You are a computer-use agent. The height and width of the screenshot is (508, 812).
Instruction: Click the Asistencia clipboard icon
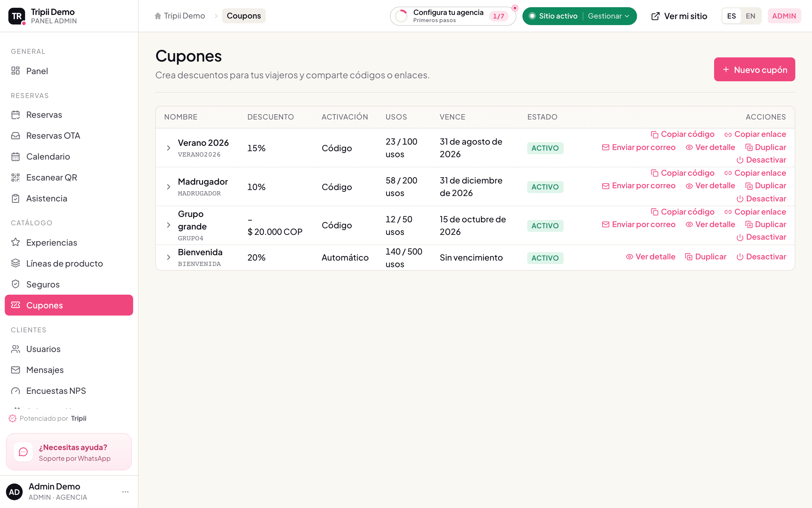16,198
